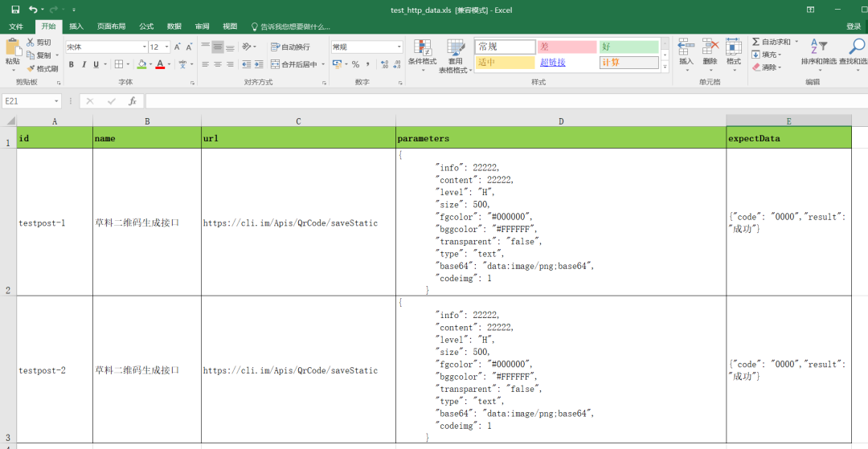Toggle middle vertical alignment
Screen dimensions: 868x449
pos(218,47)
